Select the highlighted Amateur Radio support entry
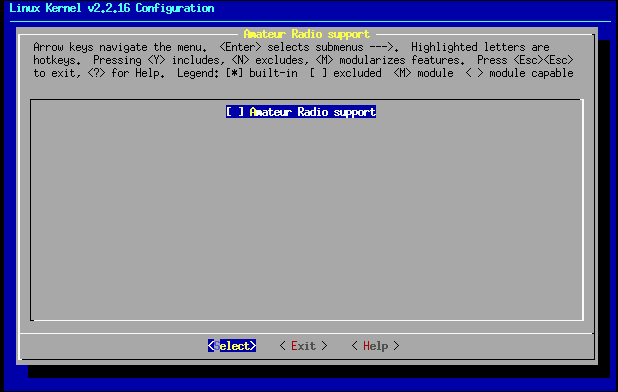This screenshot has width=618, height=392. tap(301, 112)
